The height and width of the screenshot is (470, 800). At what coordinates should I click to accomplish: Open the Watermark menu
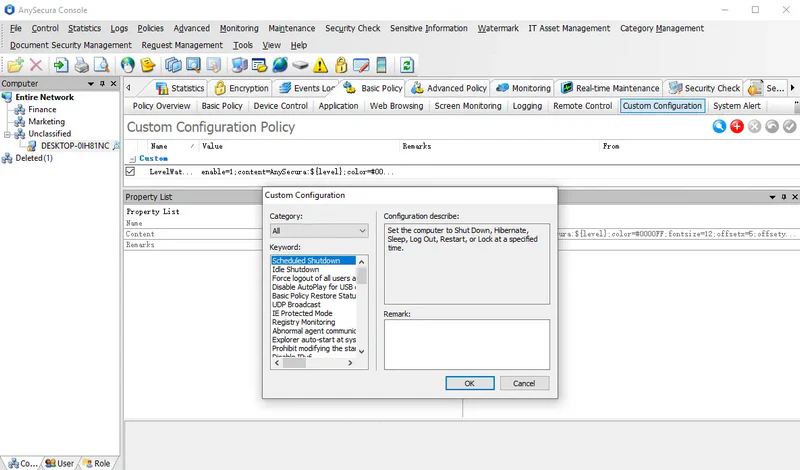[498, 29]
